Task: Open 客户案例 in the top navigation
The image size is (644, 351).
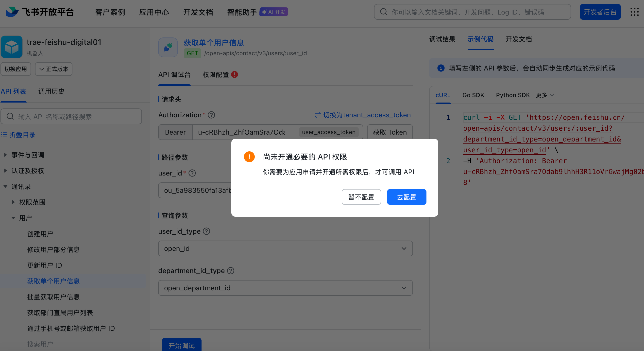Action: [x=110, y=12]
